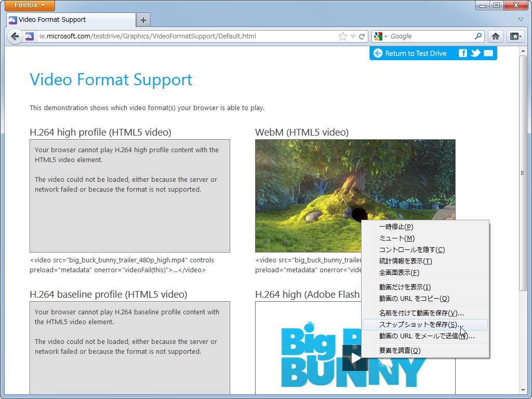This screenshot has width=532, height=399.
Task: Open the Firefox menu dropdown
Action: tap(29, 6)
